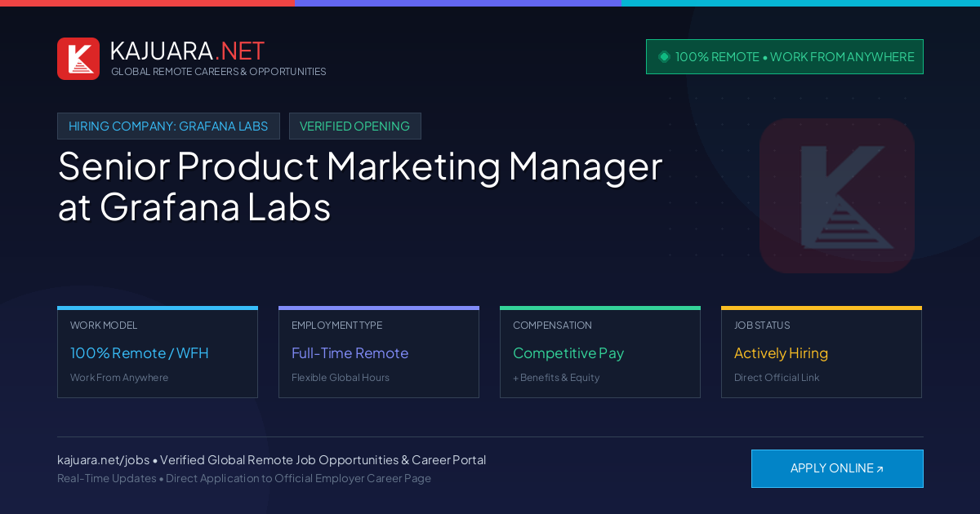
Task: Select the Verified Opening tag
Action: point(355,126)
